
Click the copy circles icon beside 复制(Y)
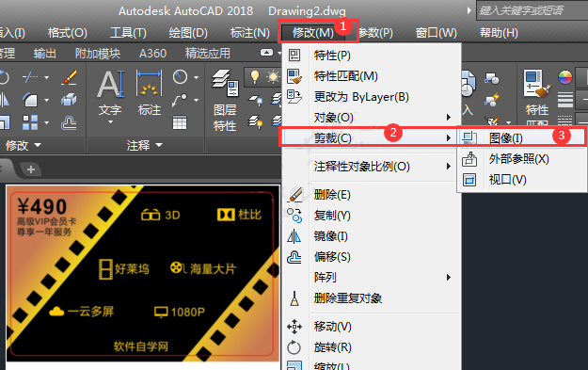coord(294,216)
